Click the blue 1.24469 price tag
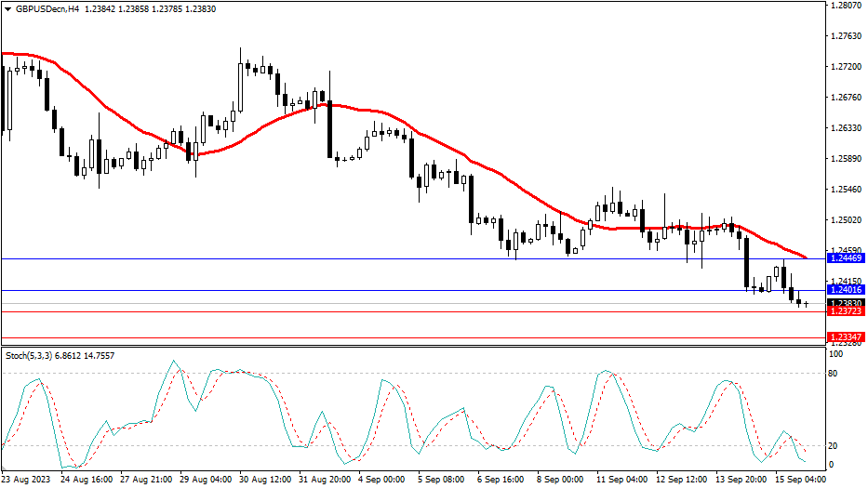 point(845,258)
